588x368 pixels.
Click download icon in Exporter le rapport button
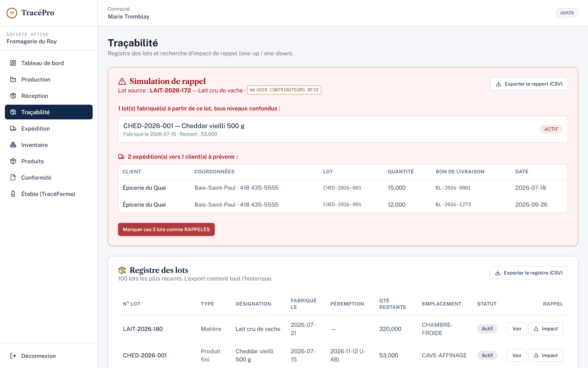click(x=498, y=84)
